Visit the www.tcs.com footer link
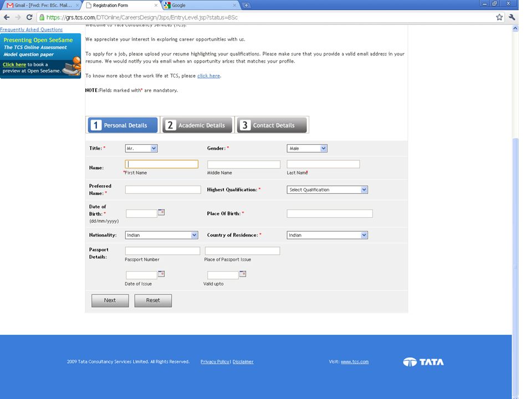The image size is (532, 399). click(x=355, y=362)
